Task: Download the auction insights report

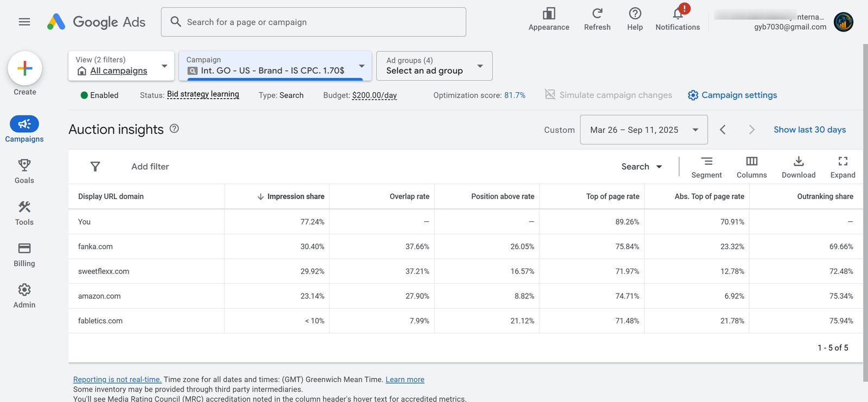Action: coord(799,167)
